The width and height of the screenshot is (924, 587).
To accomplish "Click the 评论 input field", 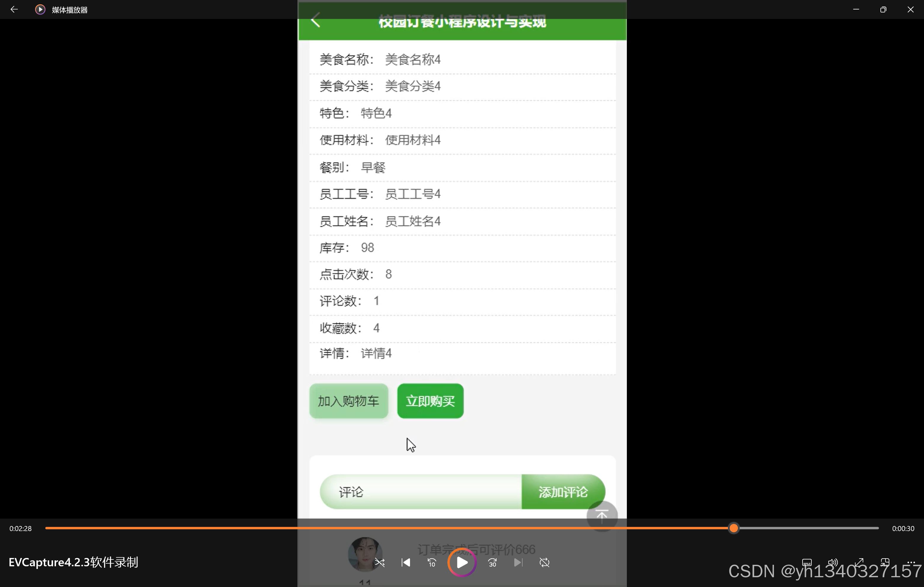I will pos(421,492).
